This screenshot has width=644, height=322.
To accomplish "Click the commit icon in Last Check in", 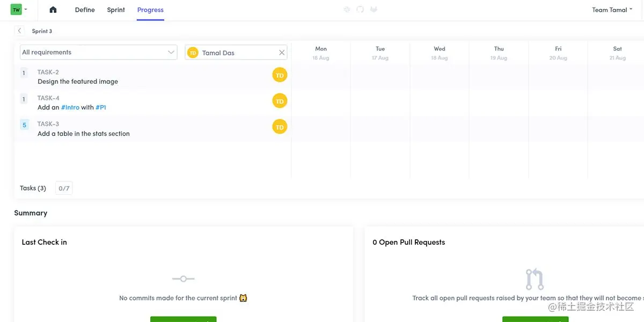I will [x=184, y=279].
